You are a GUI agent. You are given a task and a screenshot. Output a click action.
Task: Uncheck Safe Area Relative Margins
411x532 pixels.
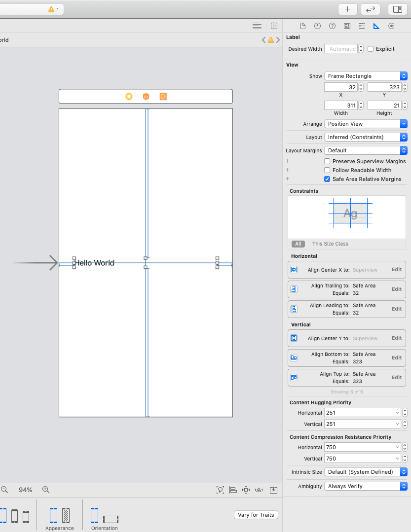click(327, 179)
